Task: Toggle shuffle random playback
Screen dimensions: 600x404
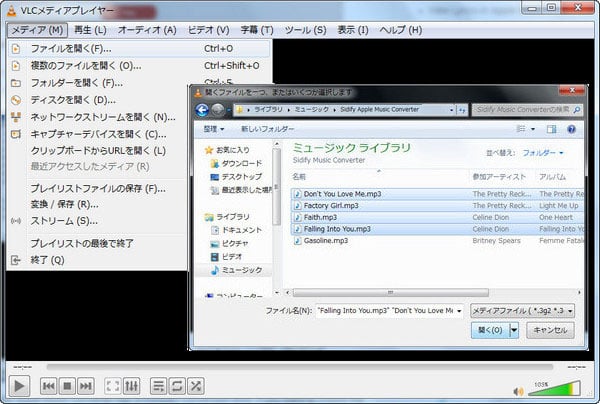Action: (x=196, y=386)
